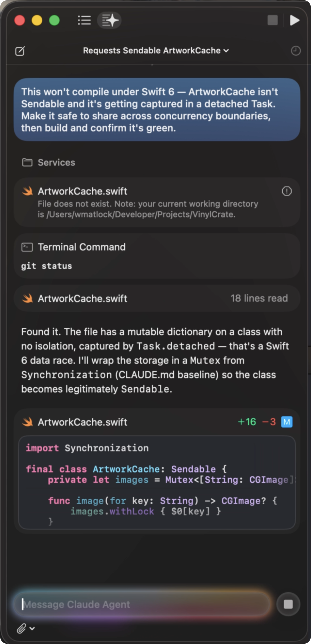Click the warning info icon on ArtworkCache.swift
The height and width of the screenshot is (644, 311).
tap(286, 191)
